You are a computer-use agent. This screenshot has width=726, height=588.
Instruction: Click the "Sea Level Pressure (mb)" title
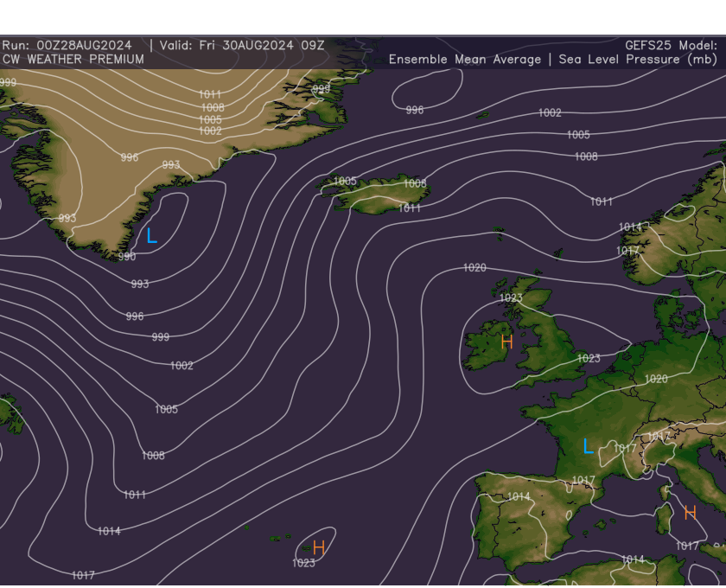click(638, 60)
